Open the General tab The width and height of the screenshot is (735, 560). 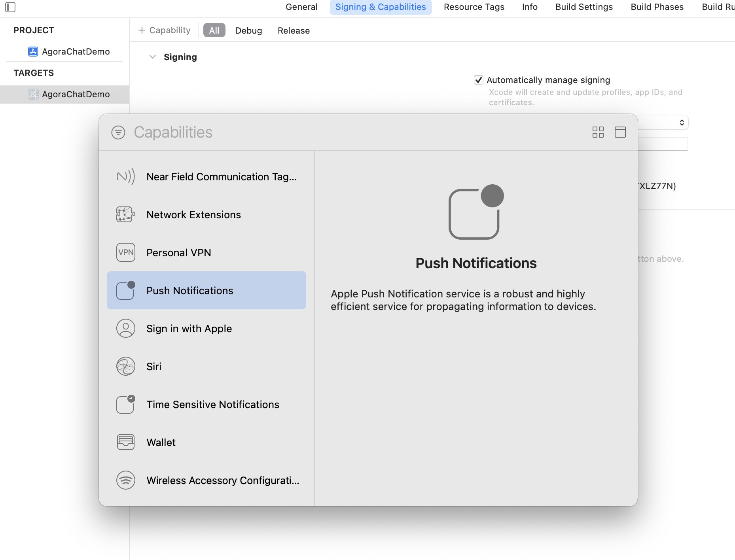click(x=301, y=7)
